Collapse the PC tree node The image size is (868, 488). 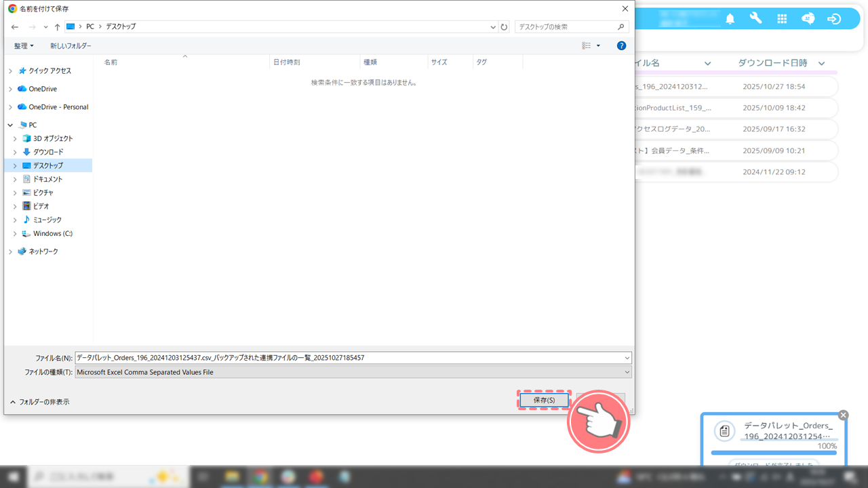pos(10,125)
